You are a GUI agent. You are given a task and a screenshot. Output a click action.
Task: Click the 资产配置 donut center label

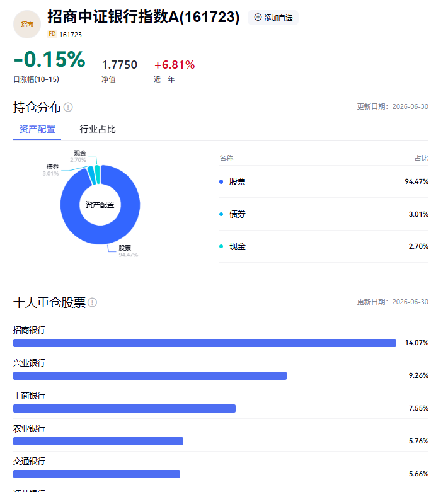[x=100, y=205]
